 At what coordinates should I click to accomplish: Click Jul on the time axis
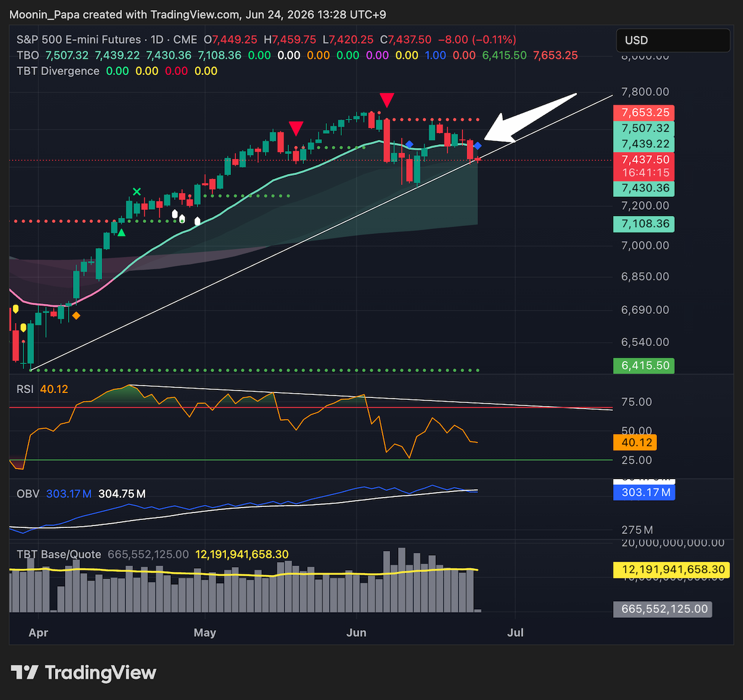click(515, 632)
